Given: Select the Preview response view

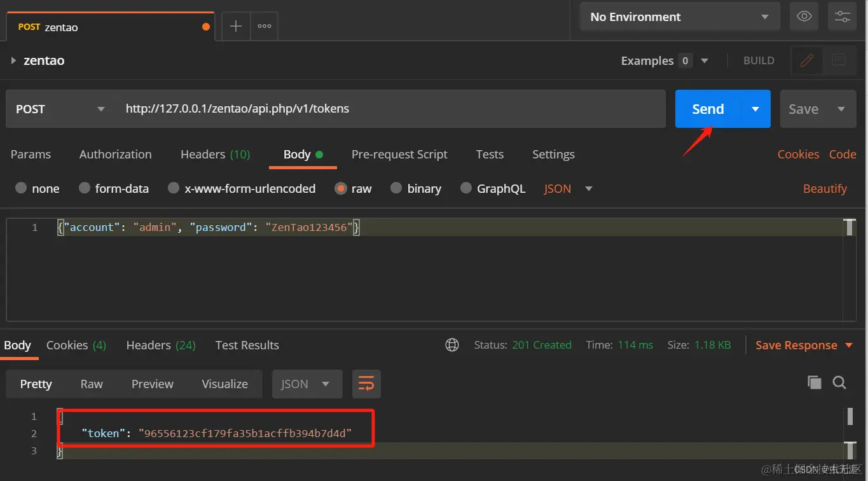Looking at the screenshot, I should pyautogui.click(x=153, y=384).
